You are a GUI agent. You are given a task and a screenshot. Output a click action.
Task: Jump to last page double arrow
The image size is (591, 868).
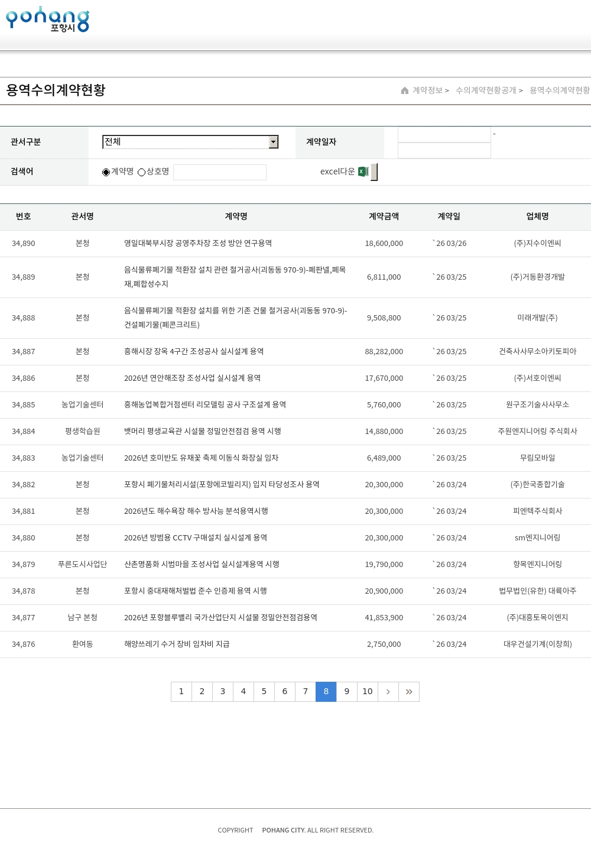pos(409,692)
